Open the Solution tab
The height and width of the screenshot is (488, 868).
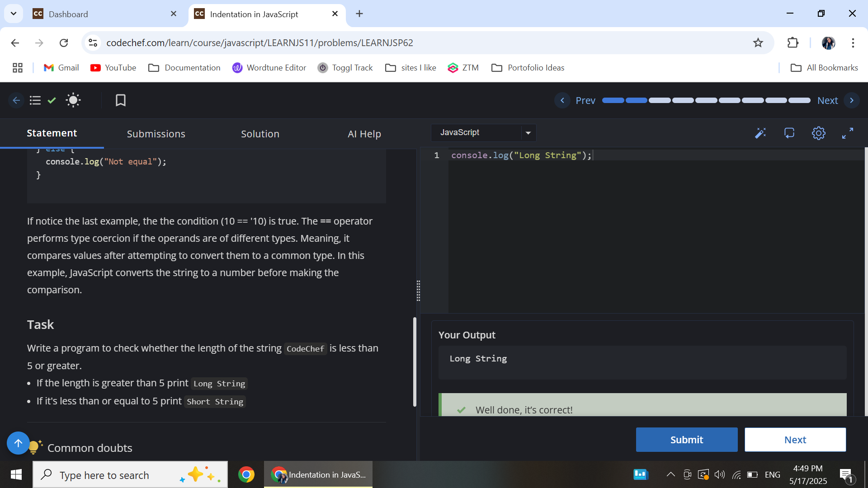click(260, 134)
